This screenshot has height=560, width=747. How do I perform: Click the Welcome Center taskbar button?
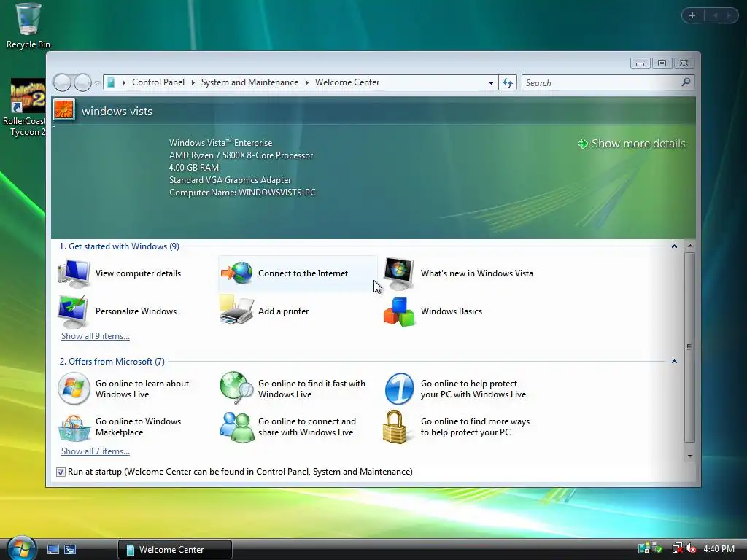175,550
